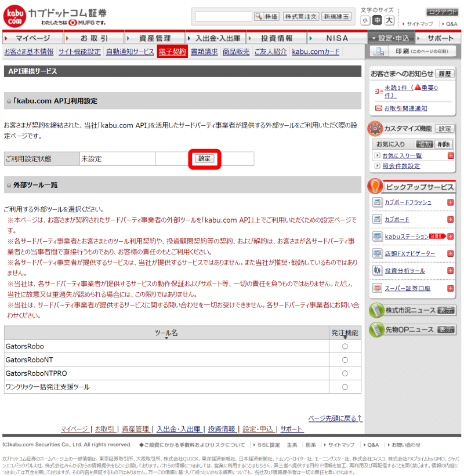Click the lightbulb ピックアップサービス icon
464x476 pixels.
point(375,186)
